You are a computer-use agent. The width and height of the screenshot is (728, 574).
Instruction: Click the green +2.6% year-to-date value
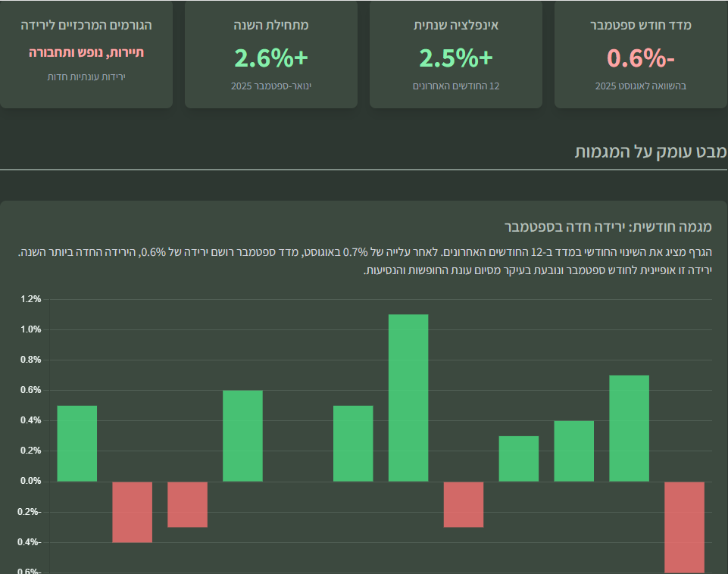271,58
